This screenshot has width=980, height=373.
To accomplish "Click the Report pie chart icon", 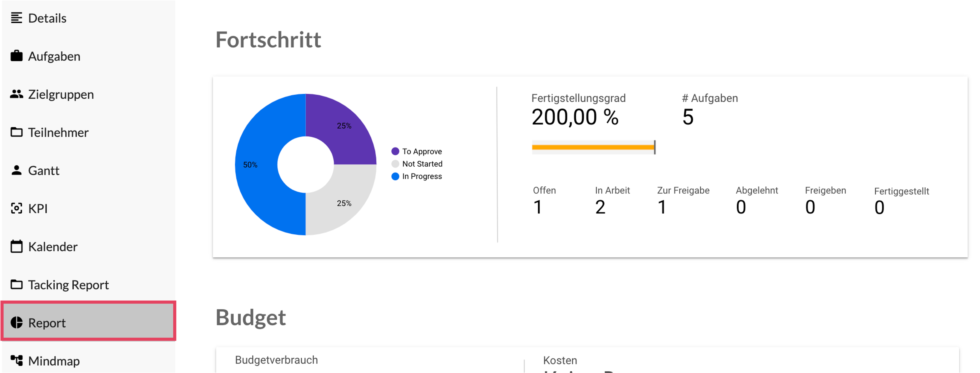I will tap(16, 322).
